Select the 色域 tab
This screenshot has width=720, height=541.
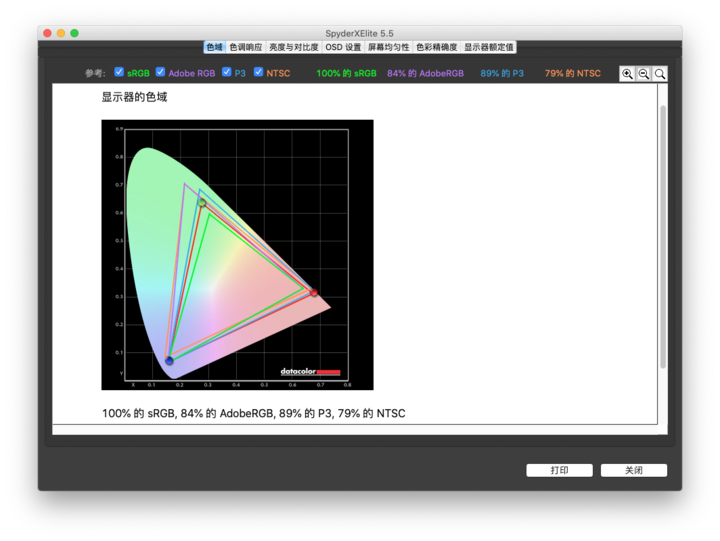click(x=214, y=47)
